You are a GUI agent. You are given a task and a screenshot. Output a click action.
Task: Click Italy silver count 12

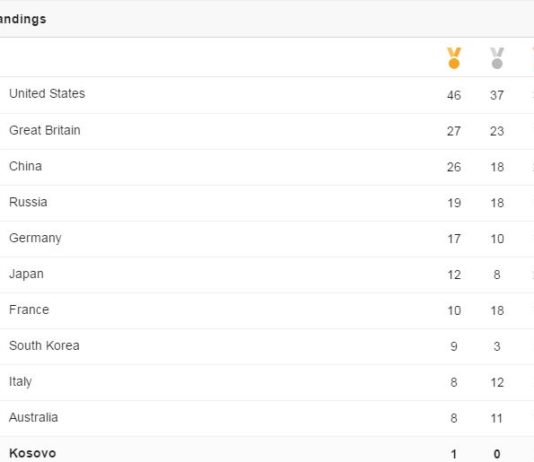[497, 382]
